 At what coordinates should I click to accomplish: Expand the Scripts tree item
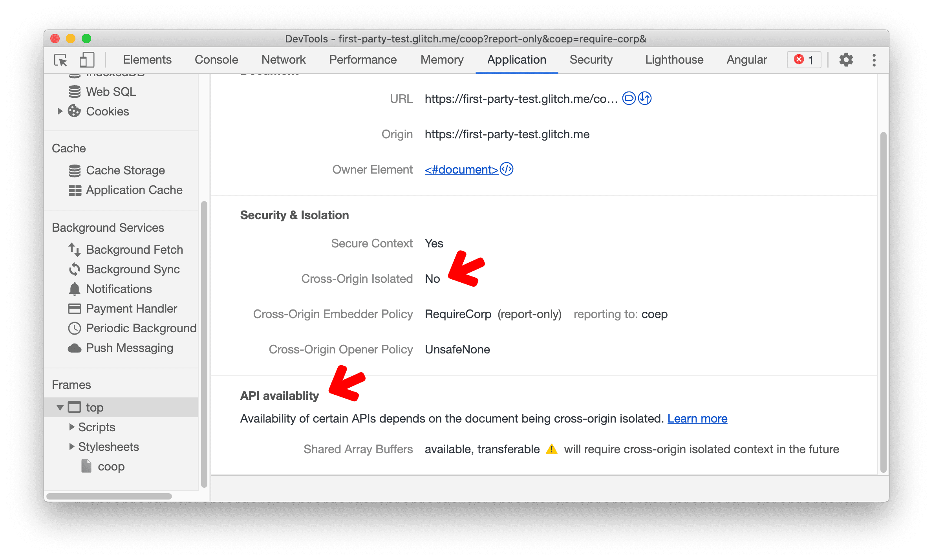pyautogui.click(x=72, y=426)
